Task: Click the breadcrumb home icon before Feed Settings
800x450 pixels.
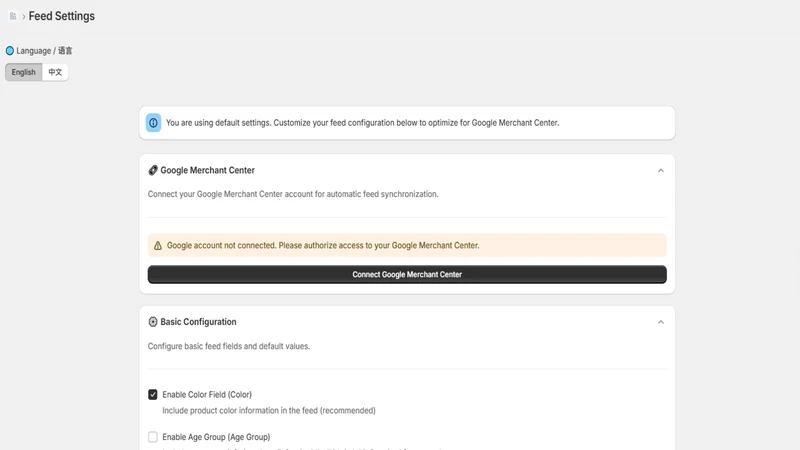Action: click(x=13, y=16)
